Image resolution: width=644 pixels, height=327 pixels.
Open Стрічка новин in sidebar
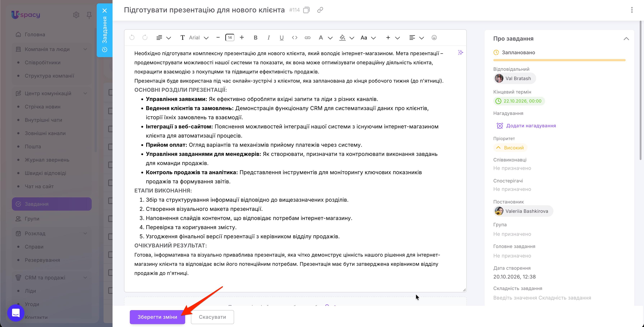click(x=42, y=107)
